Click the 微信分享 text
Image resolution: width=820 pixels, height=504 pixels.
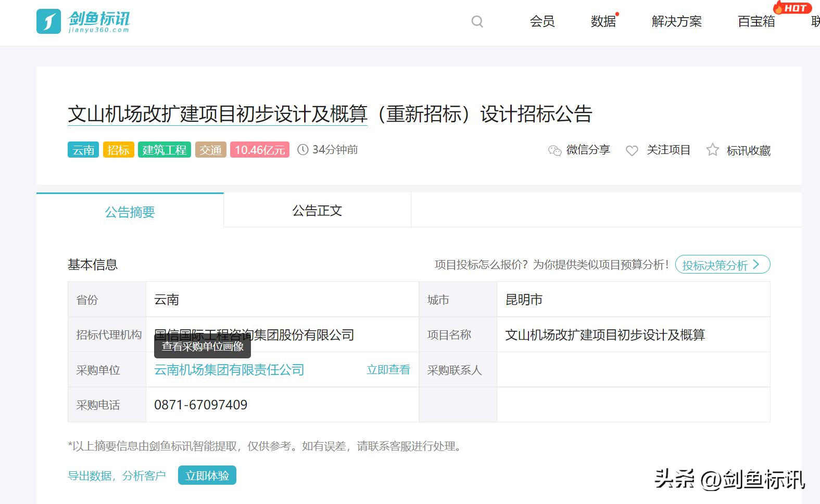[588, 150]
